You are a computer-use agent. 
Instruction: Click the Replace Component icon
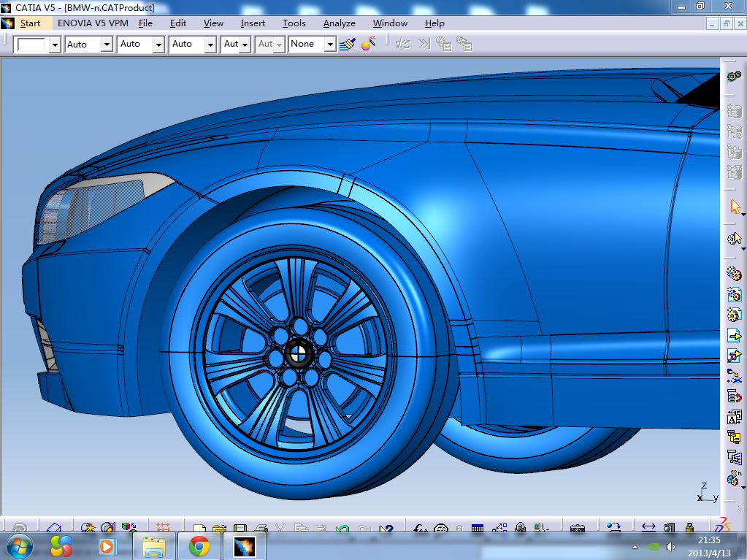[734, 376]
